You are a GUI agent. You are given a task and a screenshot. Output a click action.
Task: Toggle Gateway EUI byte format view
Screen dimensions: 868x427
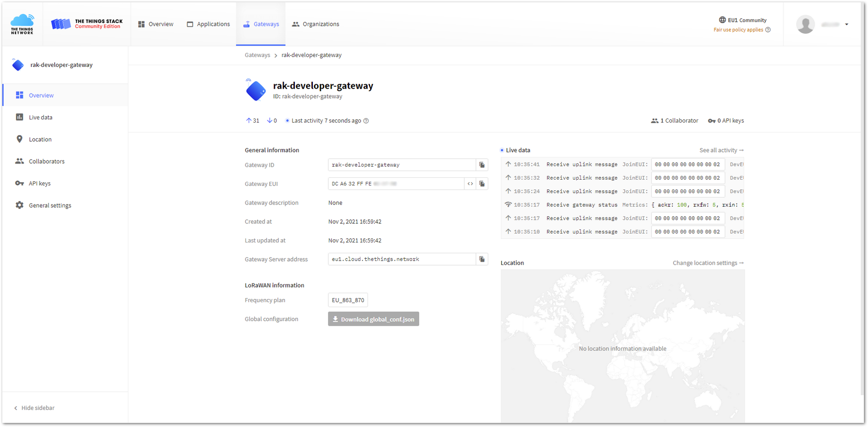[470, 184]
